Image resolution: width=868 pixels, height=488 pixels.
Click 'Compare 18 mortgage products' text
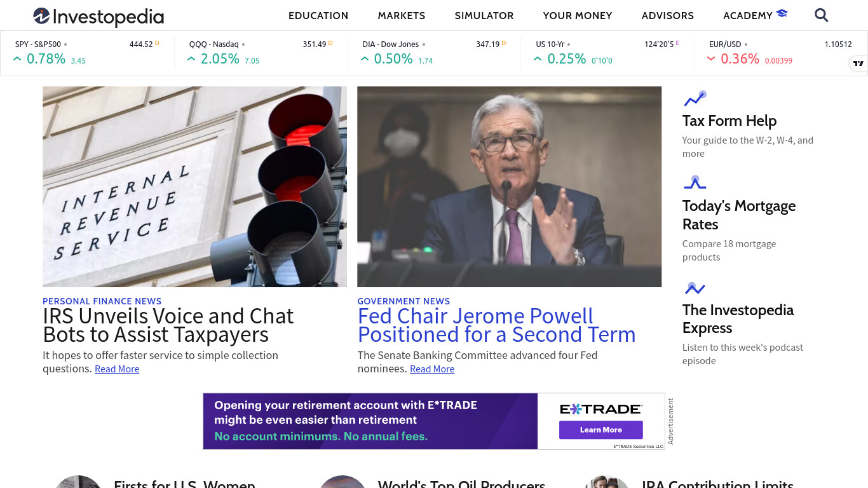tap(729, 250)
